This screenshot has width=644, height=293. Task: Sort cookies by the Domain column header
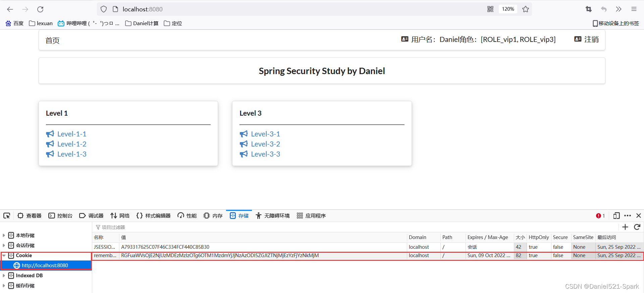(424, 237)
